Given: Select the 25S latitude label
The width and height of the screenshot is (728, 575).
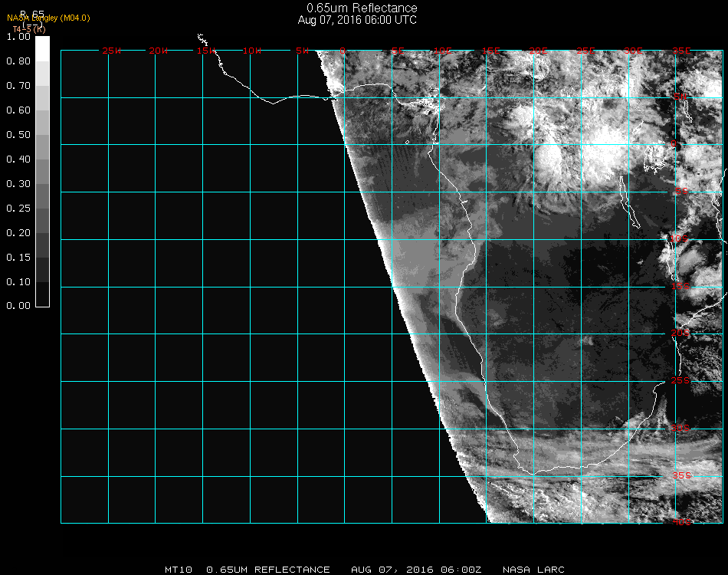Looking at the screenshot, I should tap(680, 380).
